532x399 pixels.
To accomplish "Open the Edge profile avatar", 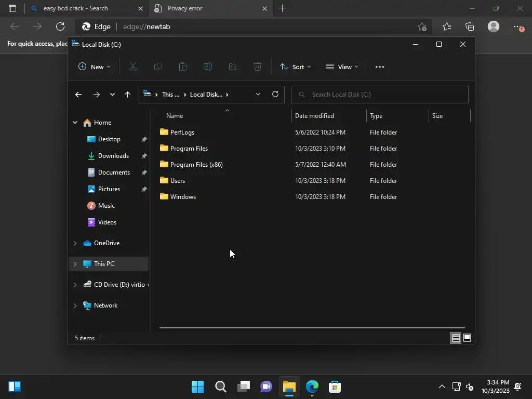I will [494, 26].
